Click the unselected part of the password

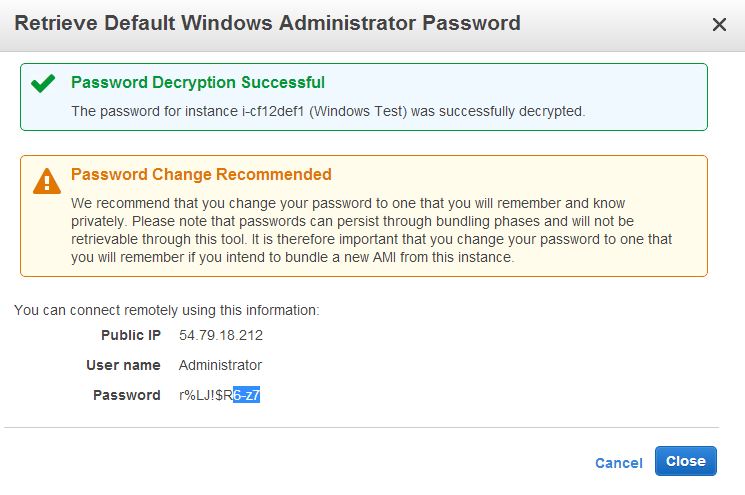(x=206, y=395)
